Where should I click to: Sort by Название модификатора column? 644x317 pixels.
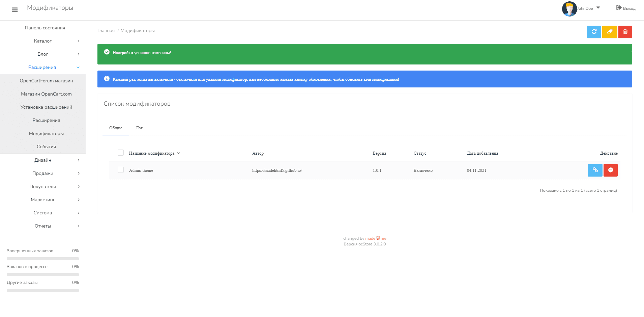tap(154, 153)
